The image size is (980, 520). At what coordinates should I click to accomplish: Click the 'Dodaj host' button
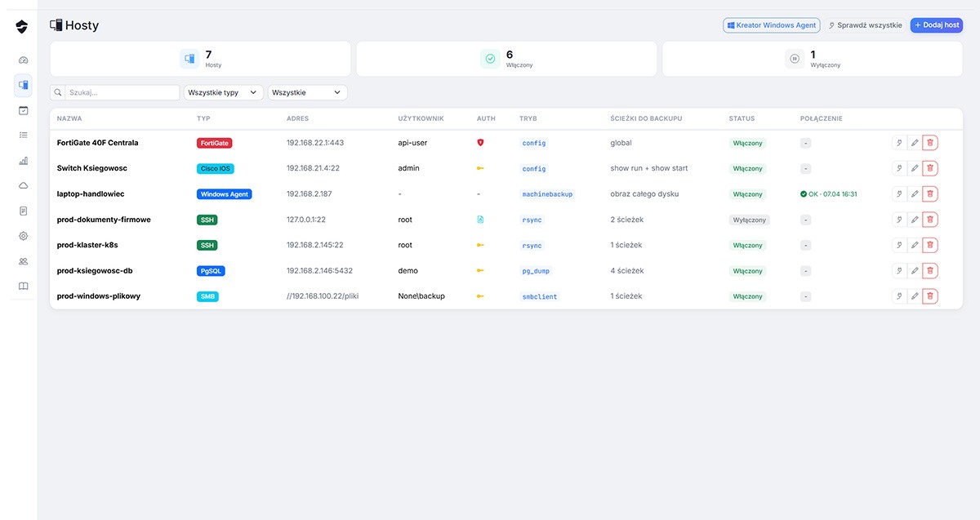coord(936,25)
